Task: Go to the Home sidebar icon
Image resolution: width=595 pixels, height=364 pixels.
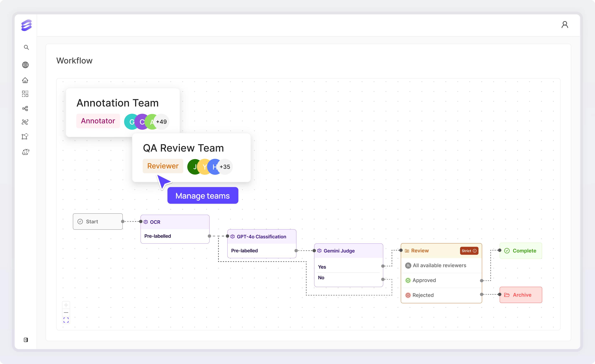Action: coord(25,80)
